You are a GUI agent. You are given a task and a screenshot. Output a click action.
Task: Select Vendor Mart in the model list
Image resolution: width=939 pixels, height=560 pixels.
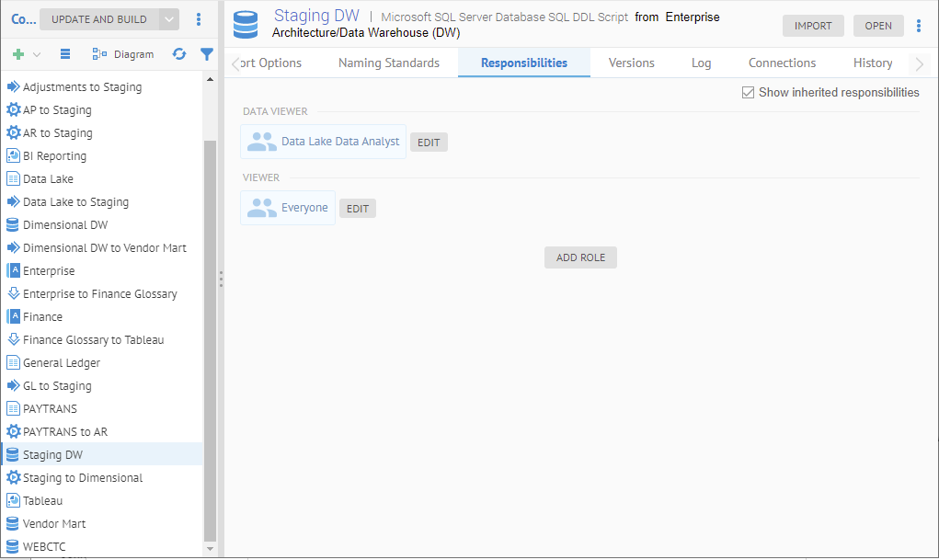click(x=54, y=523)
